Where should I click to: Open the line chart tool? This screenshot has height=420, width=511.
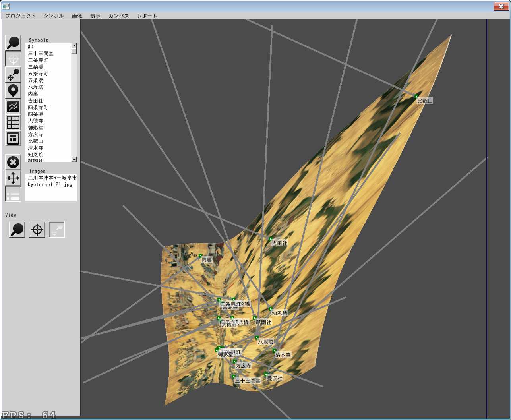(13, 106)
